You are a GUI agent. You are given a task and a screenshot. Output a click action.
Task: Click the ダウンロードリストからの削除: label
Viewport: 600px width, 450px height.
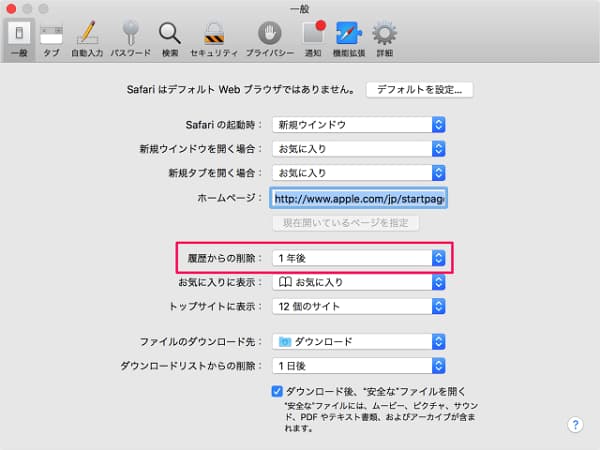pos(192,366)
